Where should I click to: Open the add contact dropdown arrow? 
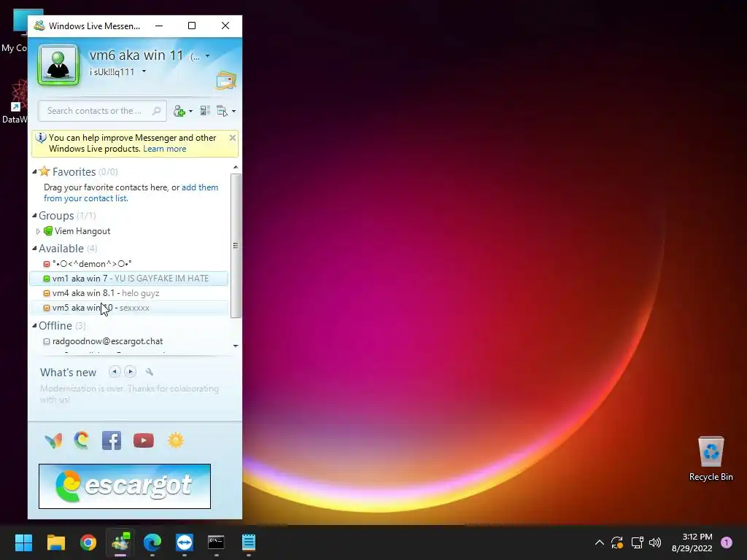coord(190,112)
